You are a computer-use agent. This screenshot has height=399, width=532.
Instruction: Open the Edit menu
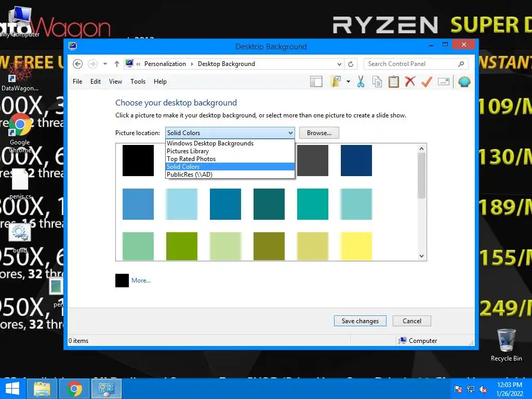[x=96, y=82]
